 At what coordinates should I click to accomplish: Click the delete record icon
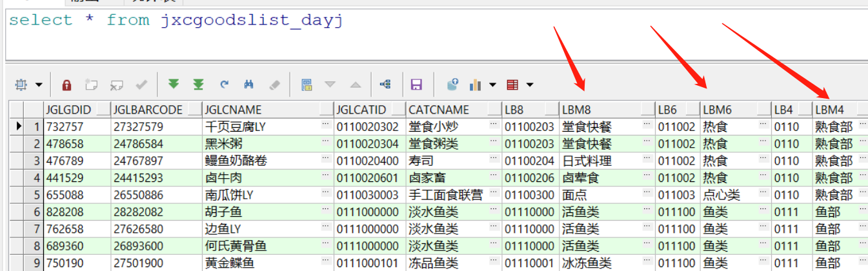116,85
